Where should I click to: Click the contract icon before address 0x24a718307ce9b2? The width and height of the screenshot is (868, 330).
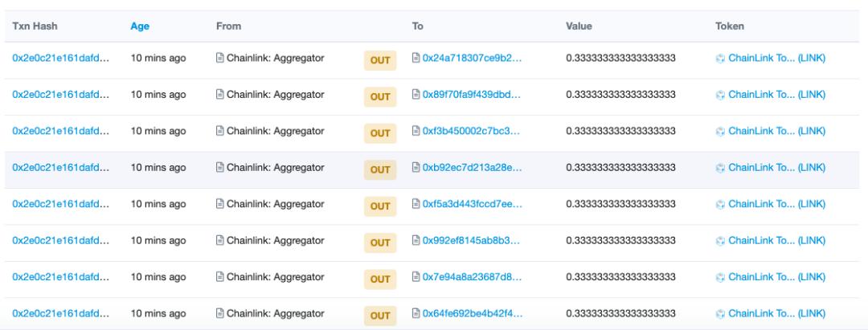tap(416, 58)
